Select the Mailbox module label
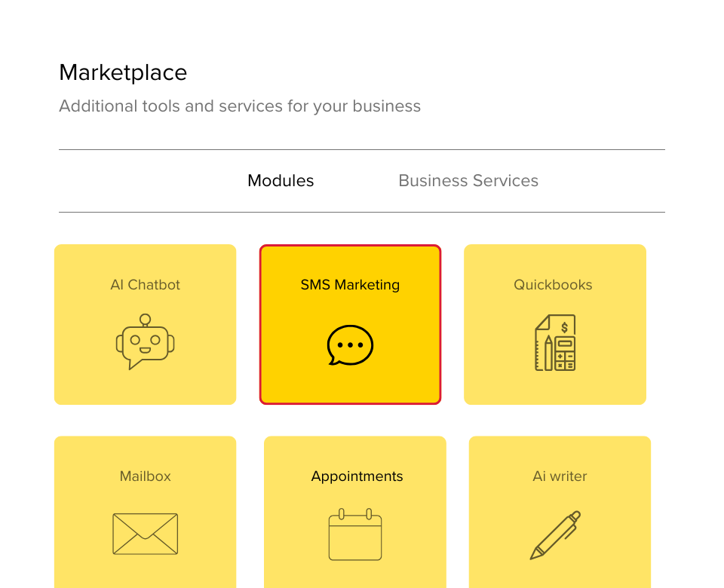Viewport: 724px width, 588px height. pyautogui.click(x=145, y=476)
